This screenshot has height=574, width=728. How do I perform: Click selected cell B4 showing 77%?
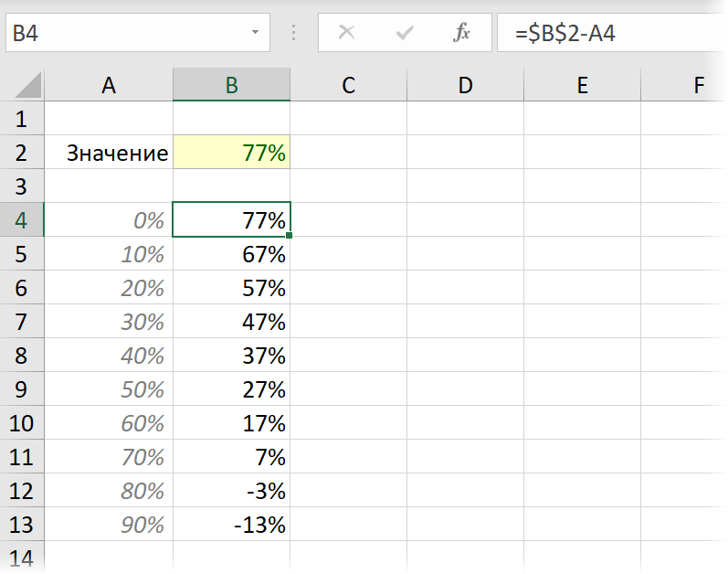point(232,219)
